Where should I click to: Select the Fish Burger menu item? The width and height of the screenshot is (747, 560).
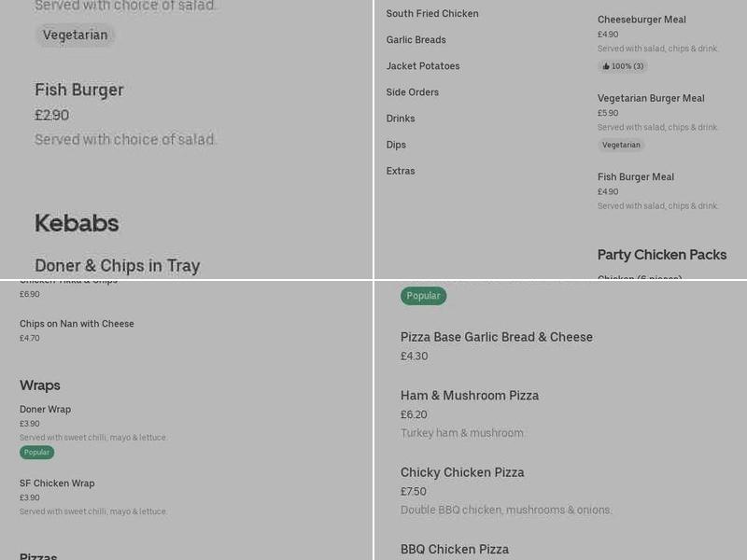pyautogui.click(x=78, y=91)
